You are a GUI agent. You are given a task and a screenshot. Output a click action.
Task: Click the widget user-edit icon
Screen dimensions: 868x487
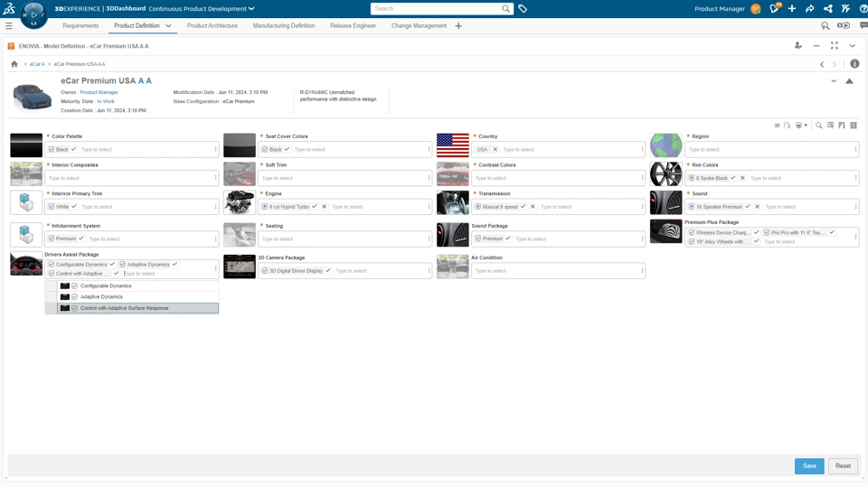click(798, 45)
